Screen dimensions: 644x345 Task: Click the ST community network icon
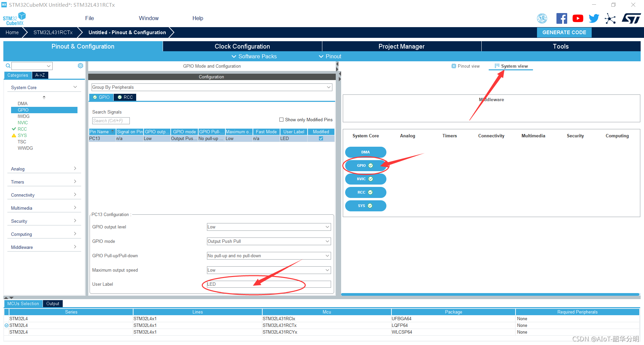point(610,18)
